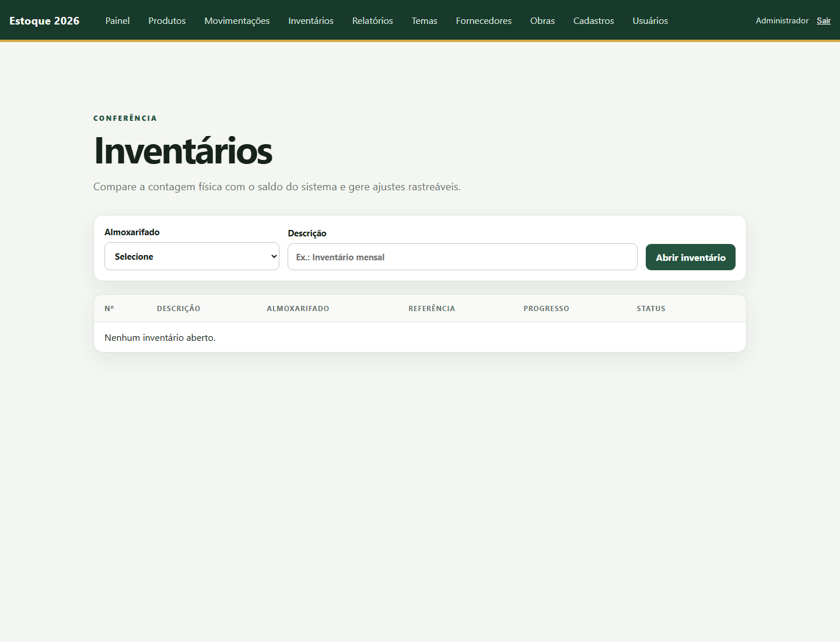Expand the Almoxarifado Selecione dropdown
This screenshot has height=642, width=840.
(192, 256)
